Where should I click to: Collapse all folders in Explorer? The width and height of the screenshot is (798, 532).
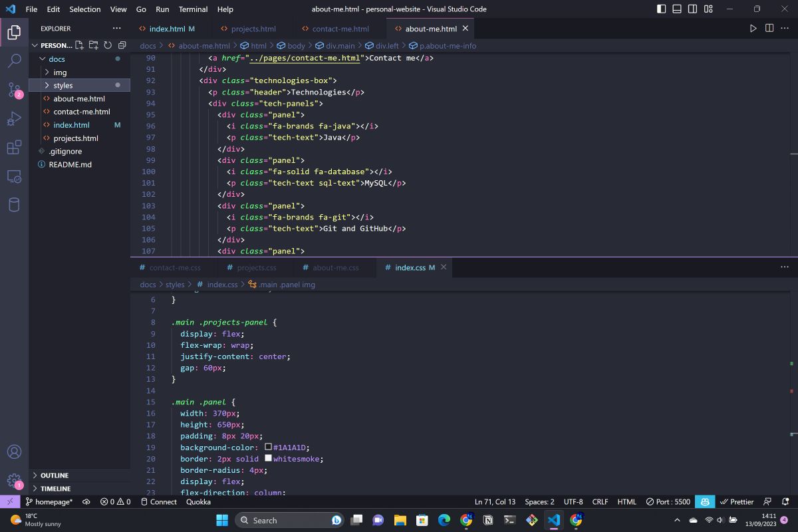coord(122,45)
